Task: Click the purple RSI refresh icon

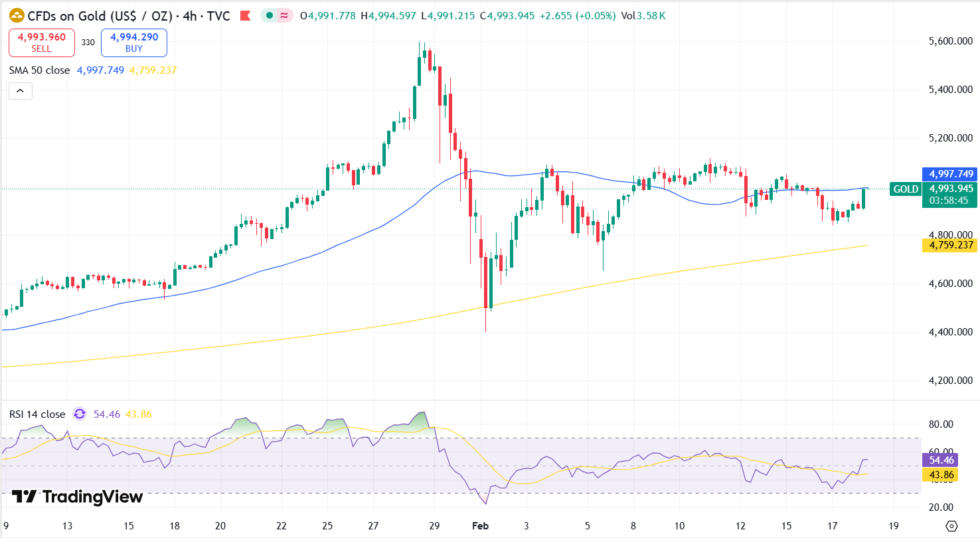Action: [79, 414]
